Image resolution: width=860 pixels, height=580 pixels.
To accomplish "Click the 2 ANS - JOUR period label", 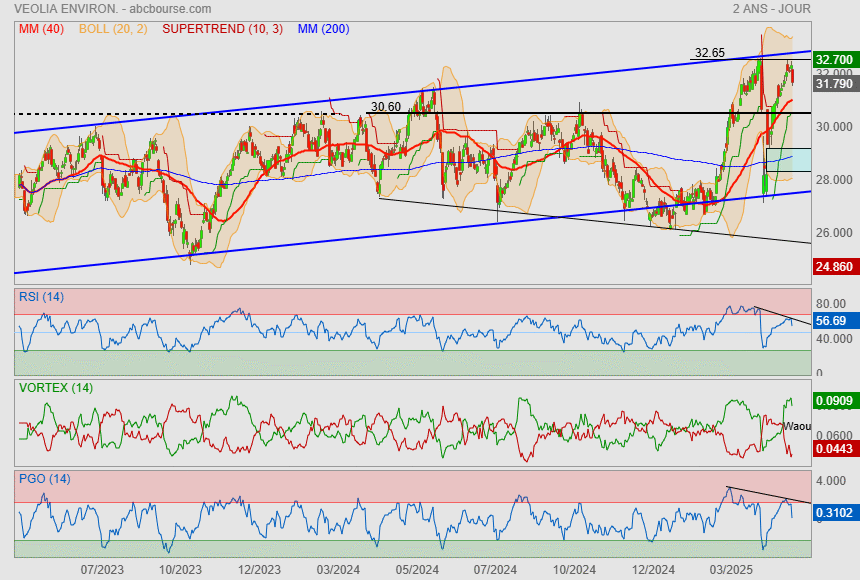I will click(771, 9).
